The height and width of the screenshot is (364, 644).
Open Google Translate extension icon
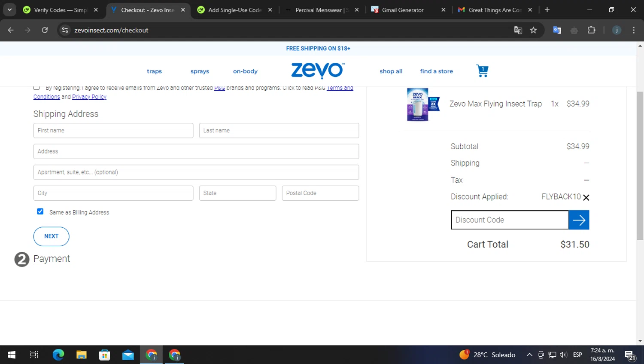(x=557, y=30)
